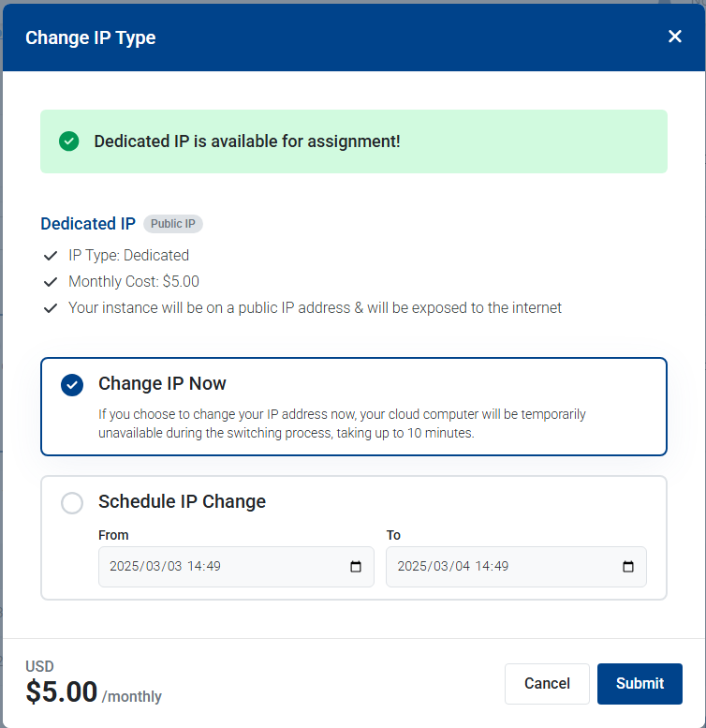Click the Dedicated IP availability banner message
Image resolution: width=706 pixels, height=728 pixels.
[247, 141]
